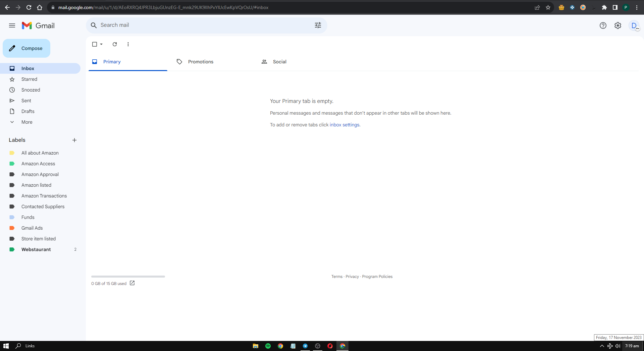Open the Google account avatar
This screenshot has width=644, height=351.
[x=634, y=25]
